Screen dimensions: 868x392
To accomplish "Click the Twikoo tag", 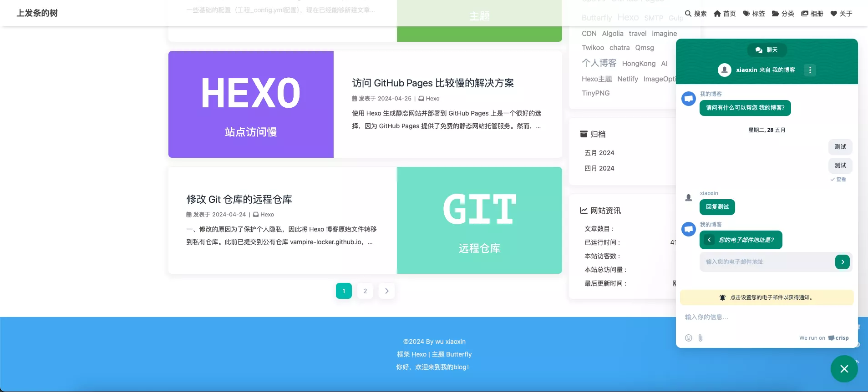I will pos(593,48).
